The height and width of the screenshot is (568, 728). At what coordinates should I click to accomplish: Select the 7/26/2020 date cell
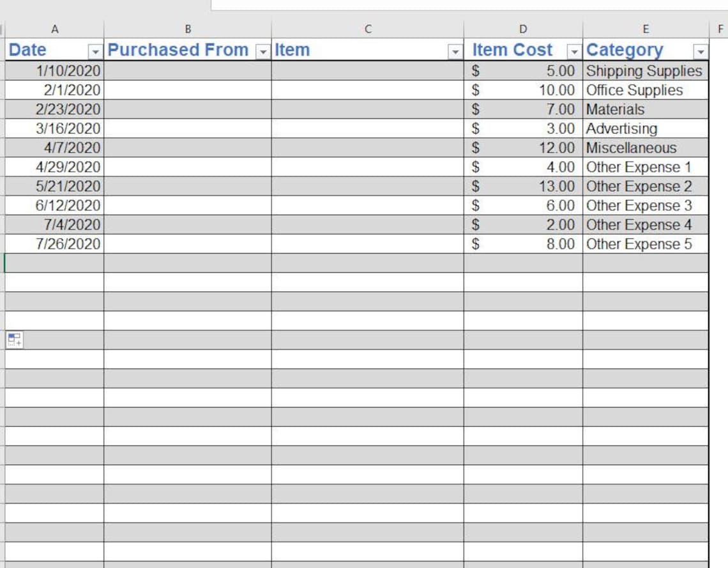(x=77, y=243)
